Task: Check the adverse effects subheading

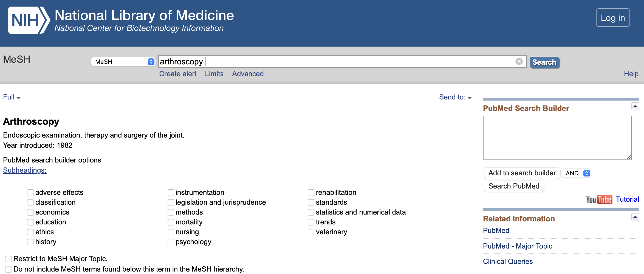Action: (x=30, y=193)
